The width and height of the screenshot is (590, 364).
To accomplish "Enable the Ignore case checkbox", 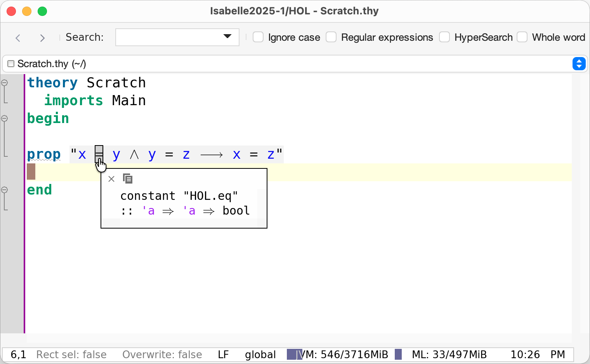I will point(258,37).
